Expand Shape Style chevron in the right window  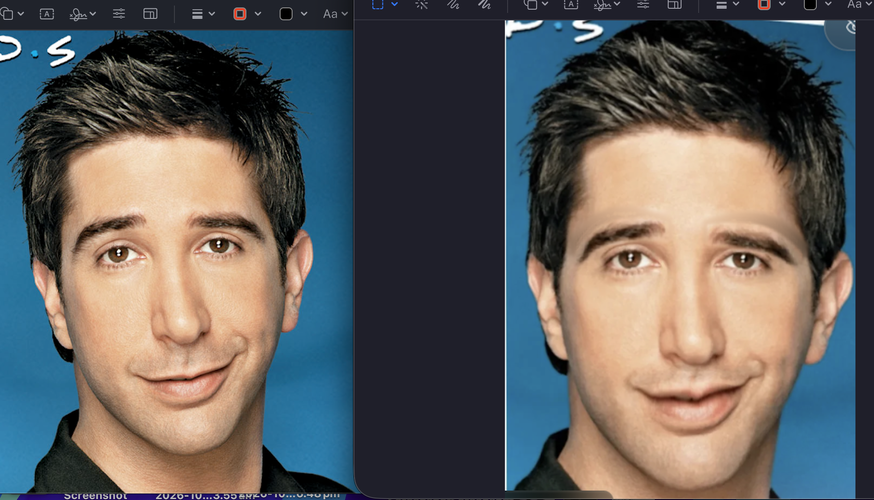736,4
